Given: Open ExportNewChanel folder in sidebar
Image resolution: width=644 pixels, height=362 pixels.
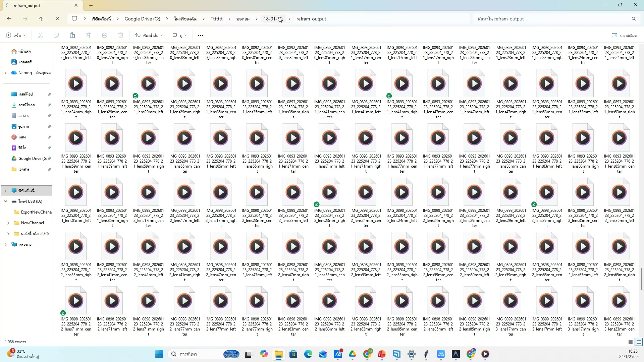Looking at the screenshot, I should pos(36,212).
